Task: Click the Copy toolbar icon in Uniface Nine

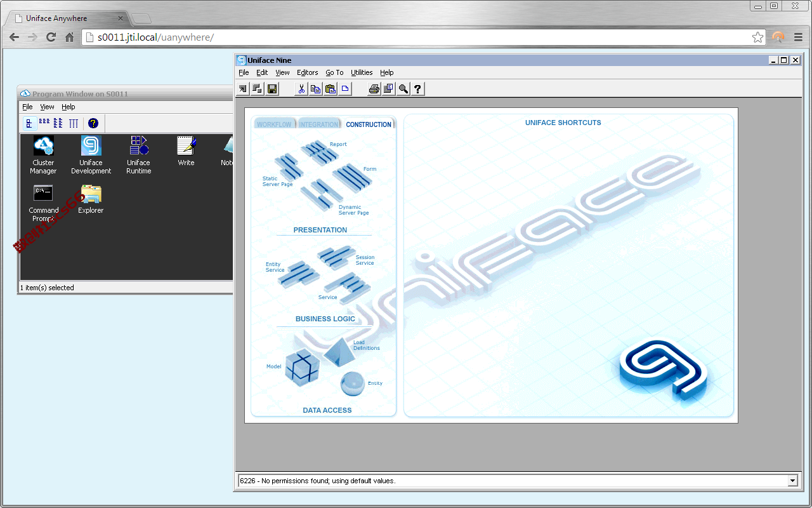Action: 316,89
